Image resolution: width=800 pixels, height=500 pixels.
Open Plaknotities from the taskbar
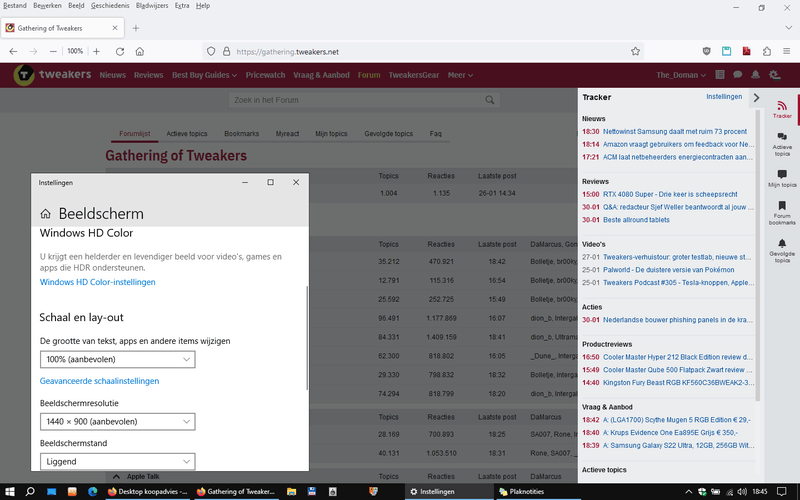[537, 492]
